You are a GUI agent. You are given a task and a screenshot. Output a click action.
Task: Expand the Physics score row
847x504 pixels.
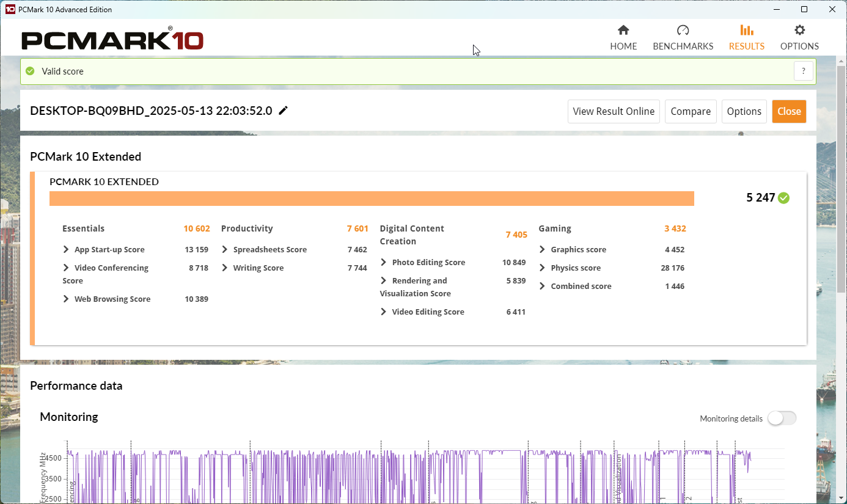click(543, 268)
